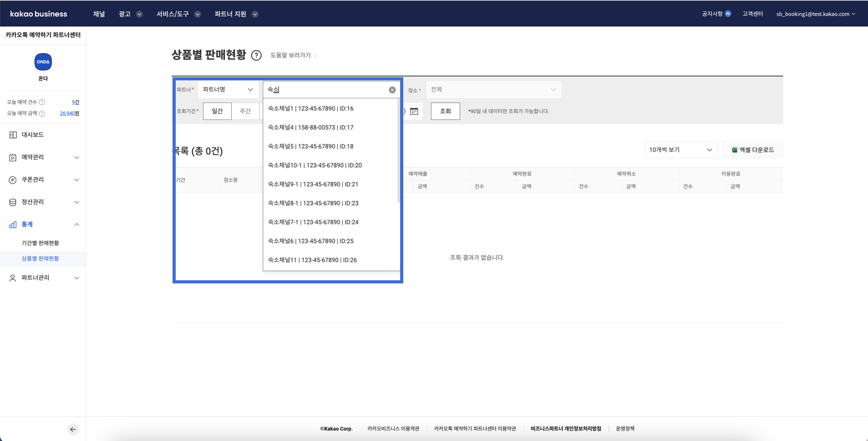Collapse sidebar with the back arrow icon
The width and height of the screenshot is (868, 441).
point(73,429)
